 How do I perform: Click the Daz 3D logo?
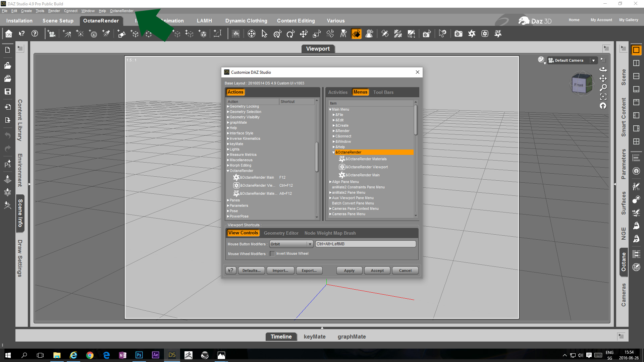535,21
